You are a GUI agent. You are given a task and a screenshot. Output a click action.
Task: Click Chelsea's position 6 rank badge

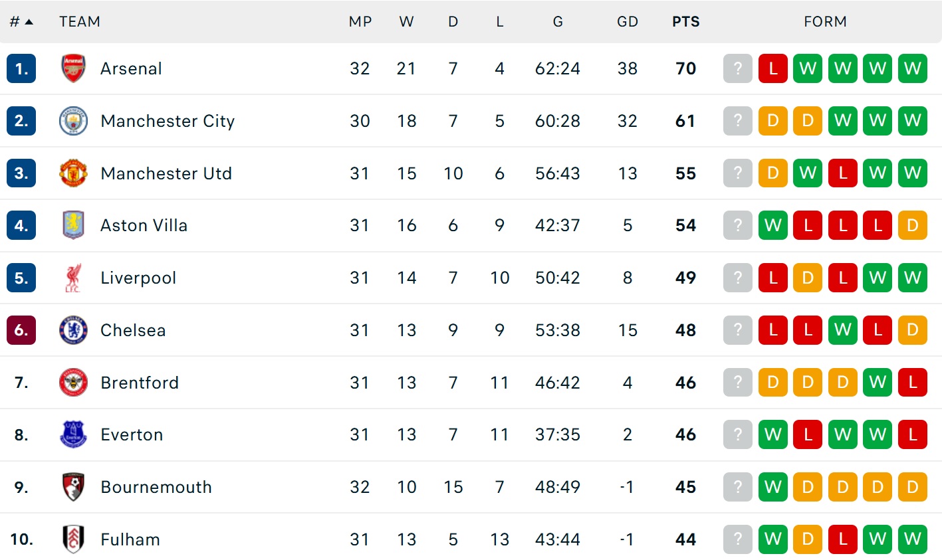coord(21,330)
